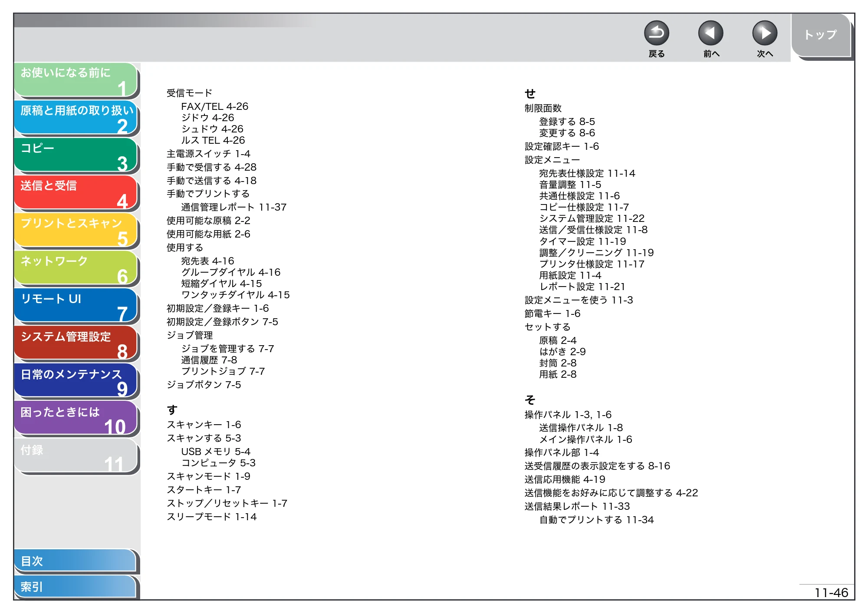Select the ネットワーク chapter 6 tab
868x614 pixels.
pyautogui.click(x=76, y=268)
